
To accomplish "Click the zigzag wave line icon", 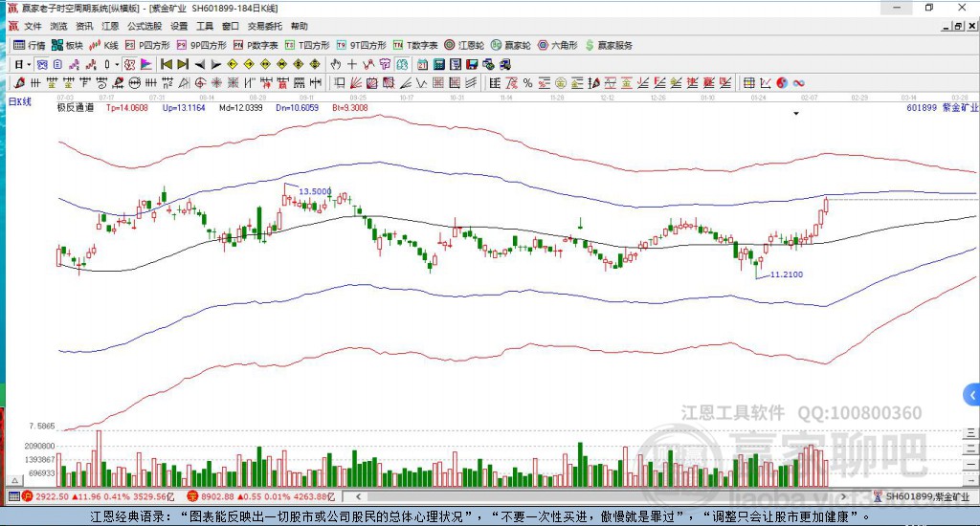I will tap(422, 83).
